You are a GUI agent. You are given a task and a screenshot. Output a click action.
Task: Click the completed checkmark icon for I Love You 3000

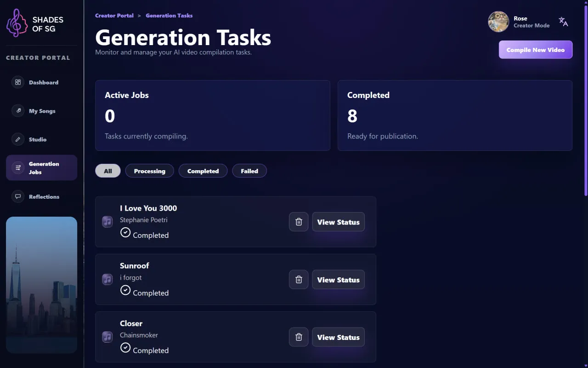point(125,232)
